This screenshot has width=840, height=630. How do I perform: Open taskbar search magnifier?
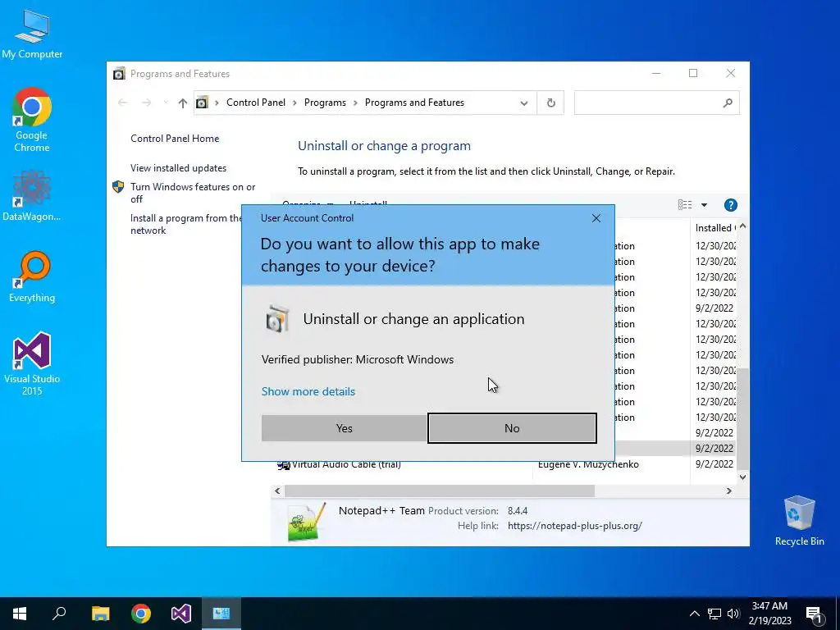pyautogui.click(x=59, y=614)
